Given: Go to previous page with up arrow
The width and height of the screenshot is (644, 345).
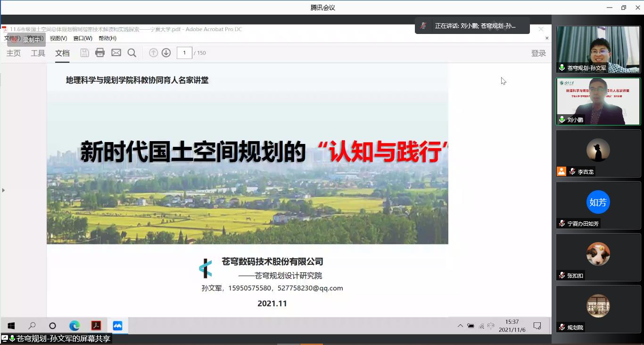Looking at the screenshot, I should tap(153, 53).
